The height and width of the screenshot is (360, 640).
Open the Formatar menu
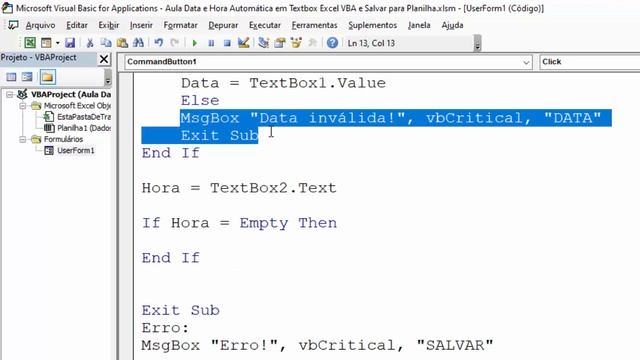click(x=180, y=25)
